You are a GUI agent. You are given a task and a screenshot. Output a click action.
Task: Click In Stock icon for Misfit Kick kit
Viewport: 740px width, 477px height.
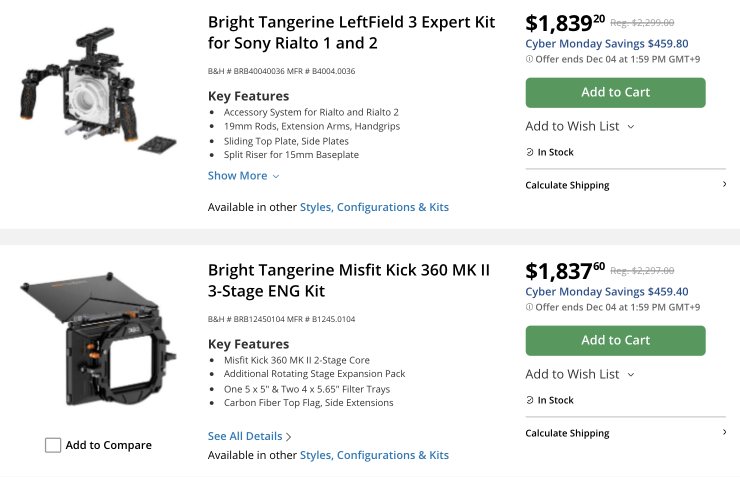pos(530,400)
